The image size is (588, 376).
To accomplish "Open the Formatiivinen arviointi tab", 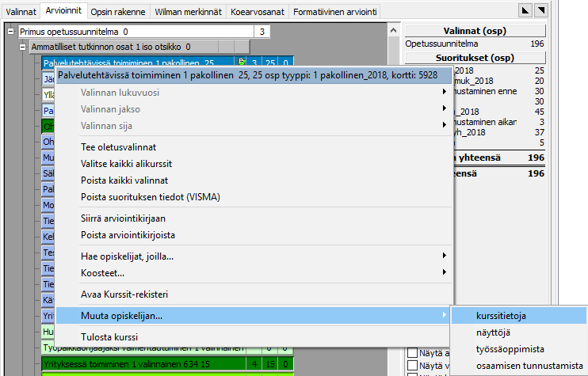I will pos(335,12).
